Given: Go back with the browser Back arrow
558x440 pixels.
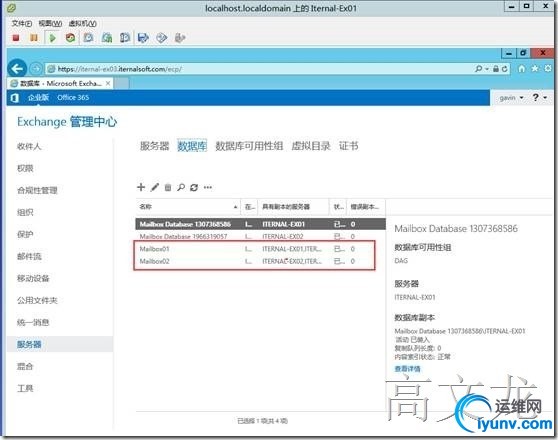Looking at the screenshot, I should (x=17, y=69).
